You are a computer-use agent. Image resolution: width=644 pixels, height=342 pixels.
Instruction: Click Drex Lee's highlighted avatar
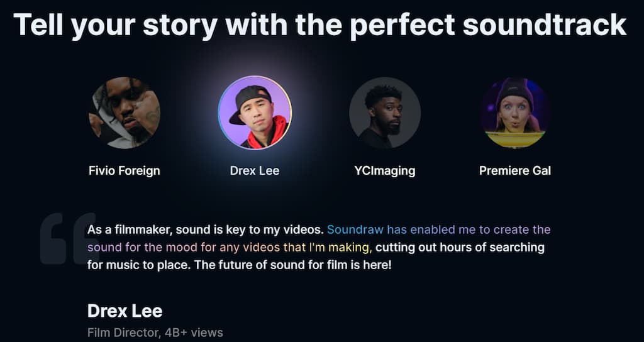tap(255, 113)
